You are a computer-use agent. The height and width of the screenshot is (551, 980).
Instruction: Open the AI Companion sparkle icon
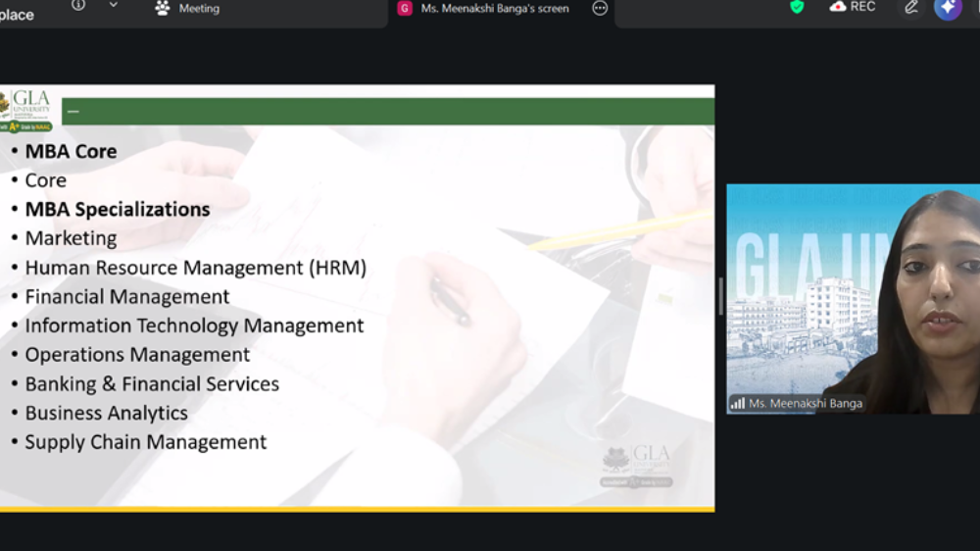tap(948, 8)
